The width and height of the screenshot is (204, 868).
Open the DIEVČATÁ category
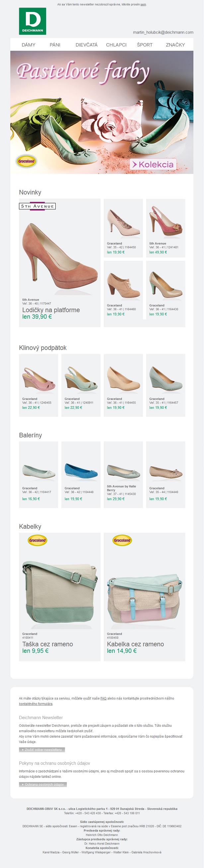[x=87, y=45]
